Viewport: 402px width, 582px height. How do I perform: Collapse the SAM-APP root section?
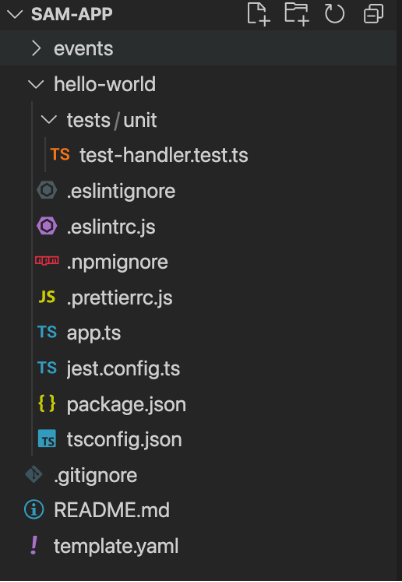15,14
